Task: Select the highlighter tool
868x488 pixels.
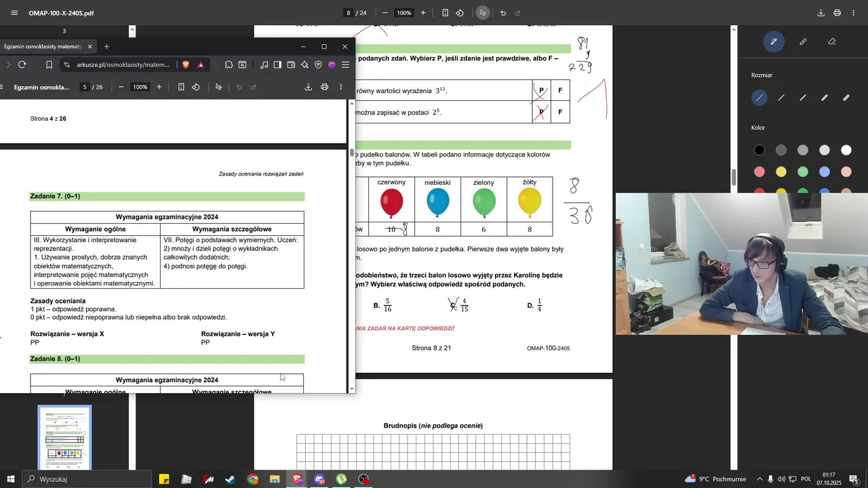Action: point(803,41)
